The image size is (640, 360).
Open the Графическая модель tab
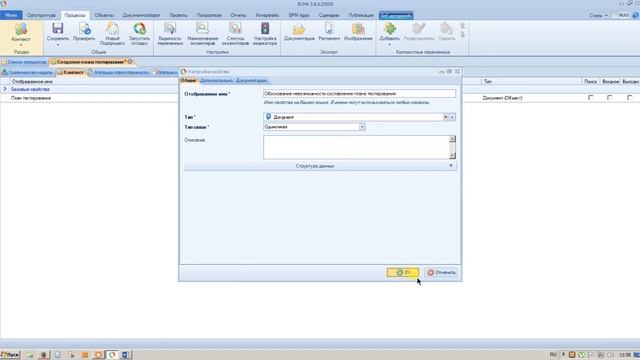pos(27,73)
